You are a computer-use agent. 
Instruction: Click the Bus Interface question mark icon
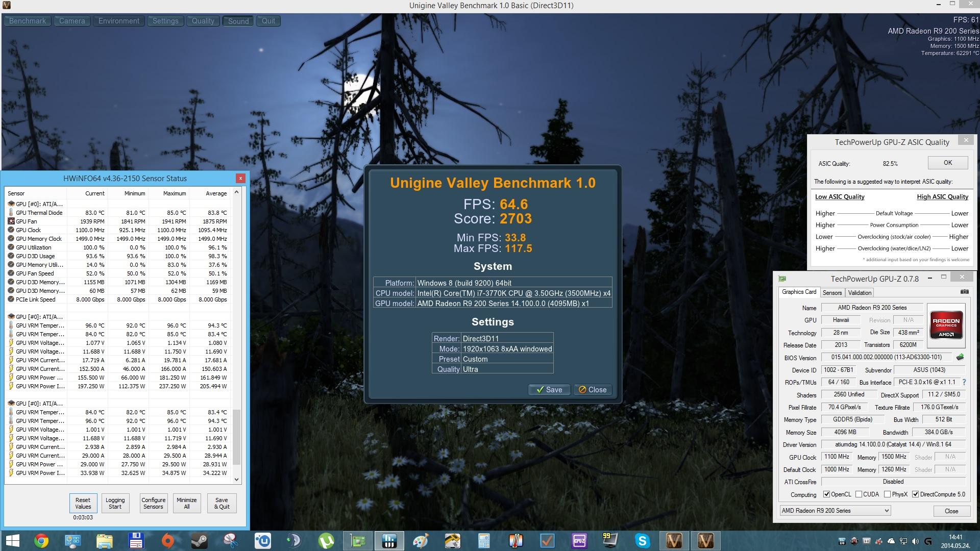click(x=964, y=382)
